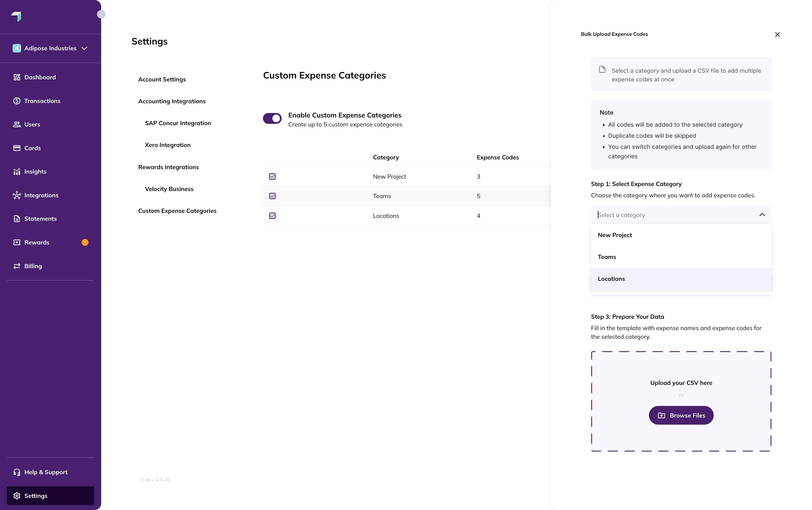Click the Rewards icon with alert badge
This screenshot has width=812, height=510.
[x=17, y=242]
